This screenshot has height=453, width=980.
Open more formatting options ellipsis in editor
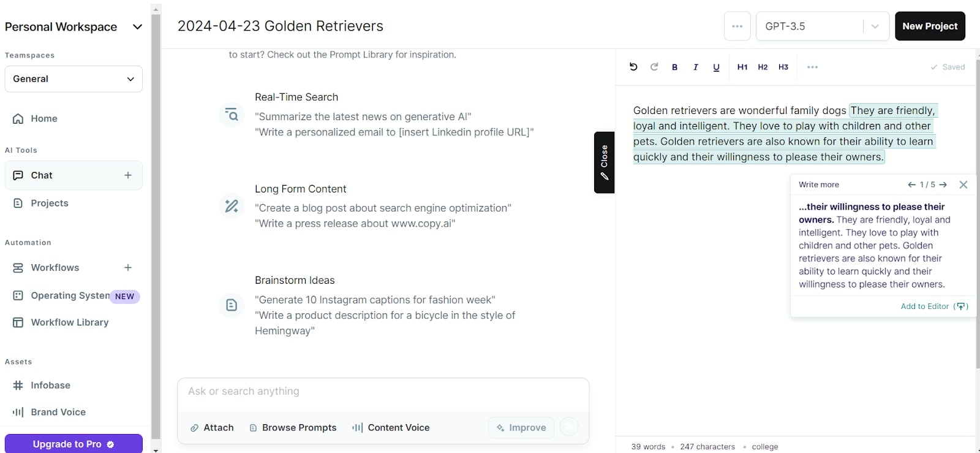pos(812,67)
